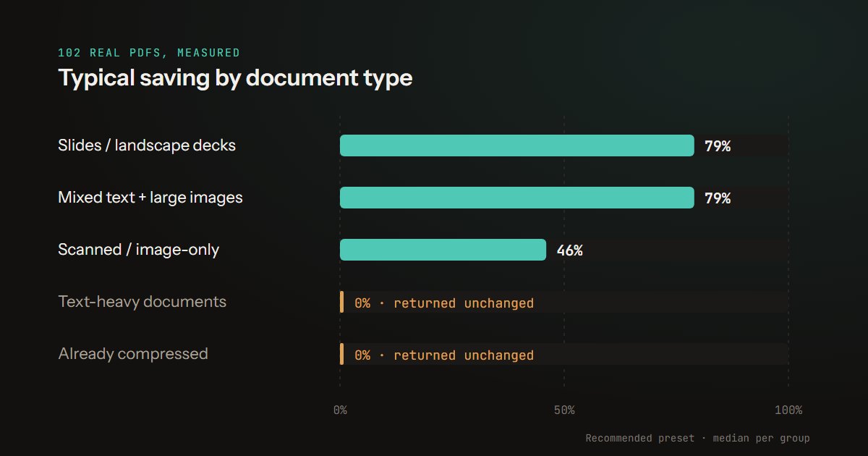Click the 100% axis label
The width and height of the screenshot is (868, 456).
(788, 410)
